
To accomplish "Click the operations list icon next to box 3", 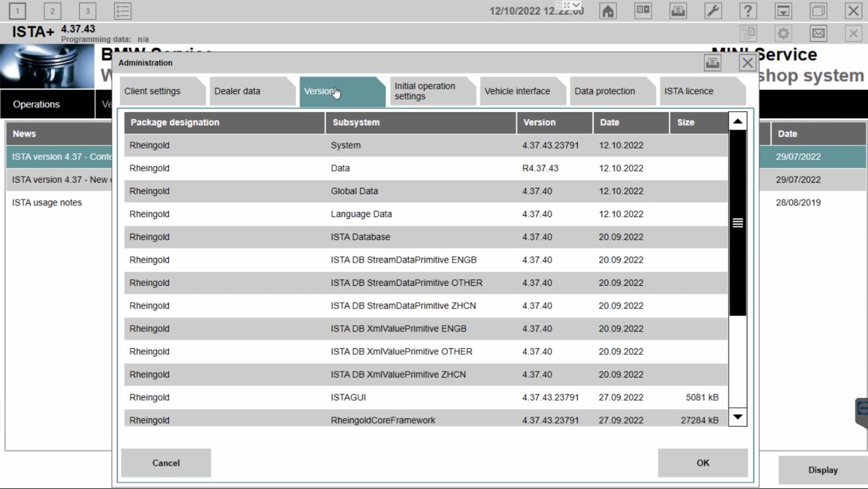I will [122, 11].
